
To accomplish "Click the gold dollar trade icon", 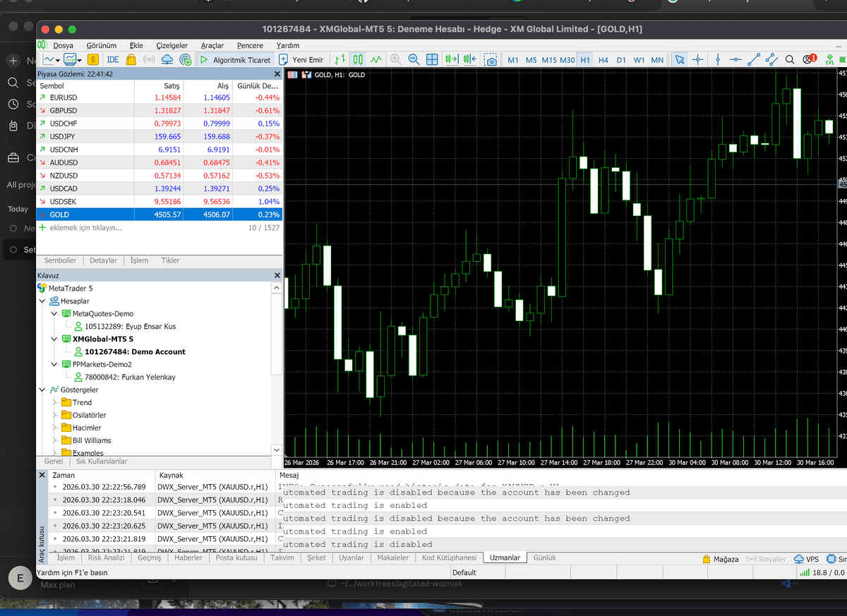I will click(93, 60).
